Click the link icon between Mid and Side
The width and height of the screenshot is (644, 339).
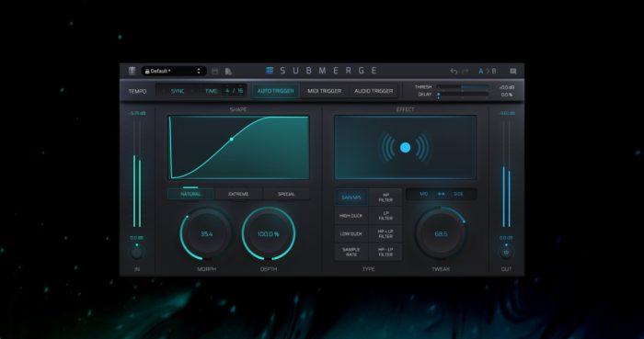coord(442,194)
